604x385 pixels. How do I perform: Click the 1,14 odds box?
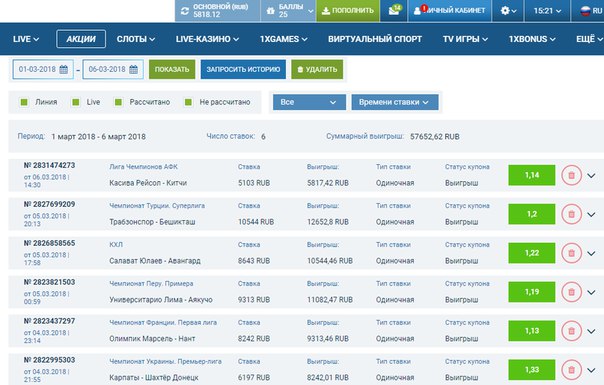[532, 175]
